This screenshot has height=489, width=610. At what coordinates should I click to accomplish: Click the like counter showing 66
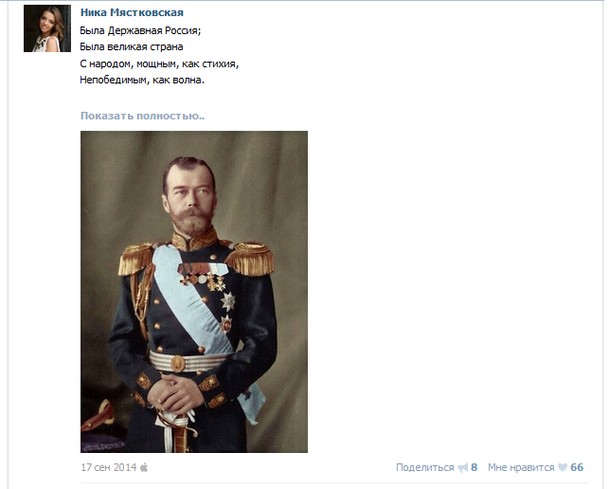coord(577,467)
